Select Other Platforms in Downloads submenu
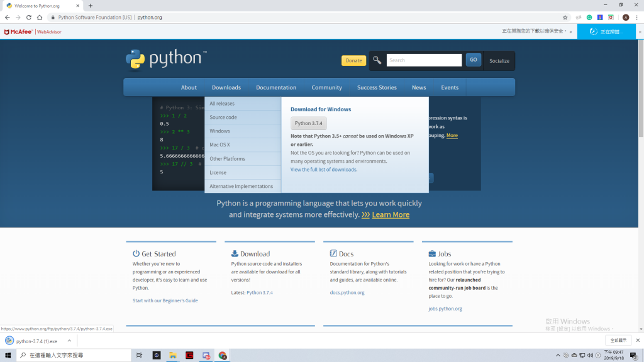The height and width of the screenshot is (362, 644). pyautogui.click(x=243, y=159)
